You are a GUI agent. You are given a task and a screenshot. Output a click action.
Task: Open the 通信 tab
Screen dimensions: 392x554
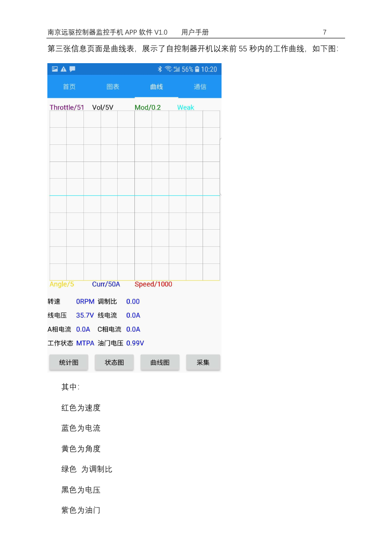coord(200,87)
